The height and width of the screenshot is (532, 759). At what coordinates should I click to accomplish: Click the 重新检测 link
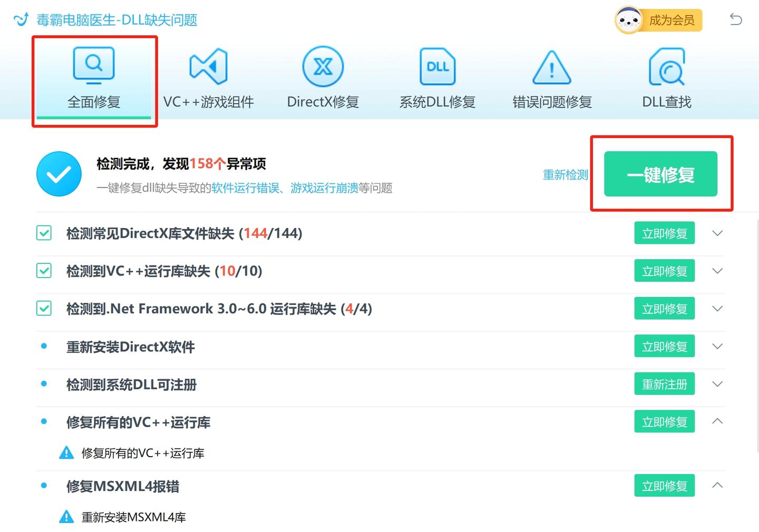coord(566,174)
